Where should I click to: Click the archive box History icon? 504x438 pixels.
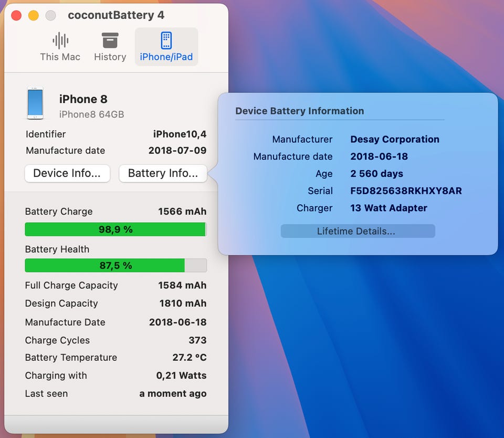coord(110,40)
